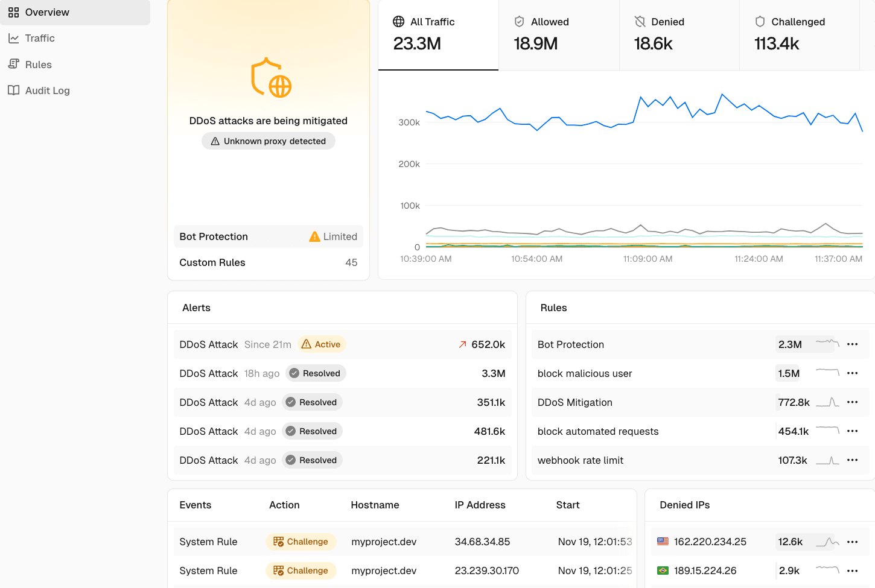Open the options menu for Bot Protection rule
This screenshot has width=875, height=588.
point(853,344)
